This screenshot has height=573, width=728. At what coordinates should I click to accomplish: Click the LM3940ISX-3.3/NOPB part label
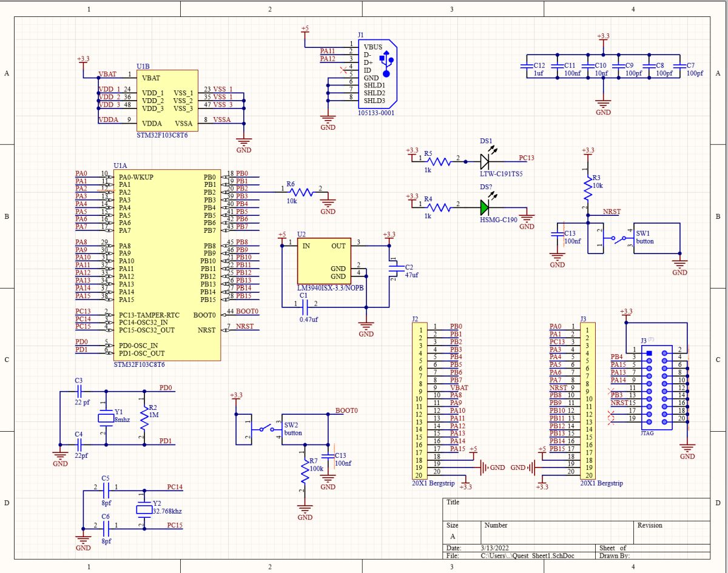click(330, 289)
